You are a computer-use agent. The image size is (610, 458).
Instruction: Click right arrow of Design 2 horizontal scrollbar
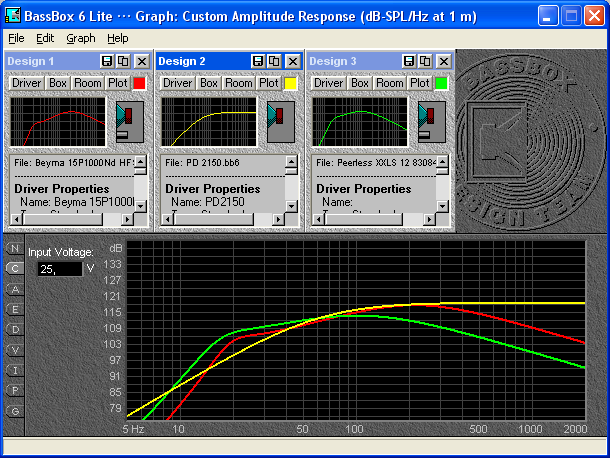click(278, 219)
